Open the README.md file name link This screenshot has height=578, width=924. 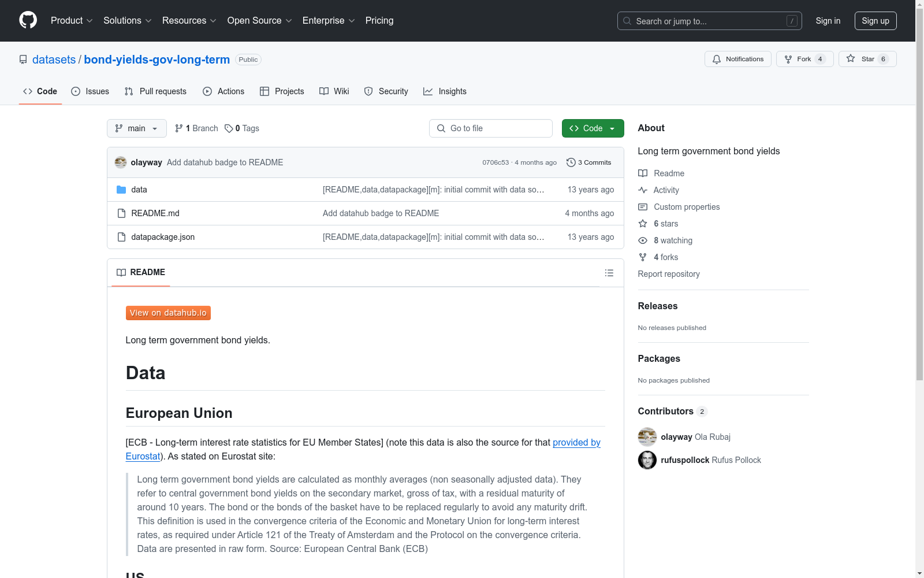point(155,213)
